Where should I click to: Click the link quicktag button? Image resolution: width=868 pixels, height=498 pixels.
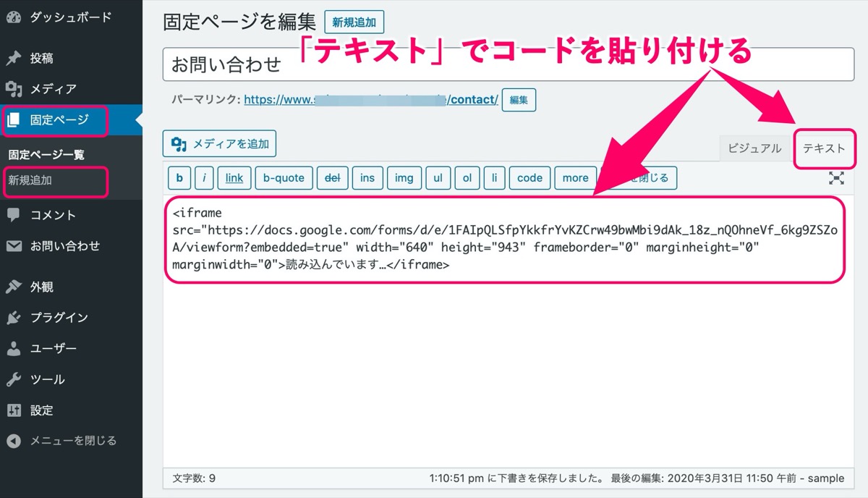coord(234,178)
